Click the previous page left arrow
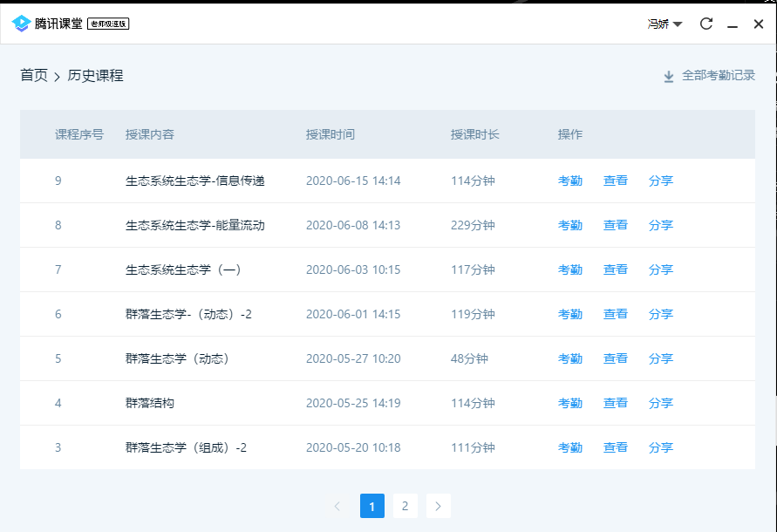This screenshot has width=777, height=532. [x=337, y=506]
